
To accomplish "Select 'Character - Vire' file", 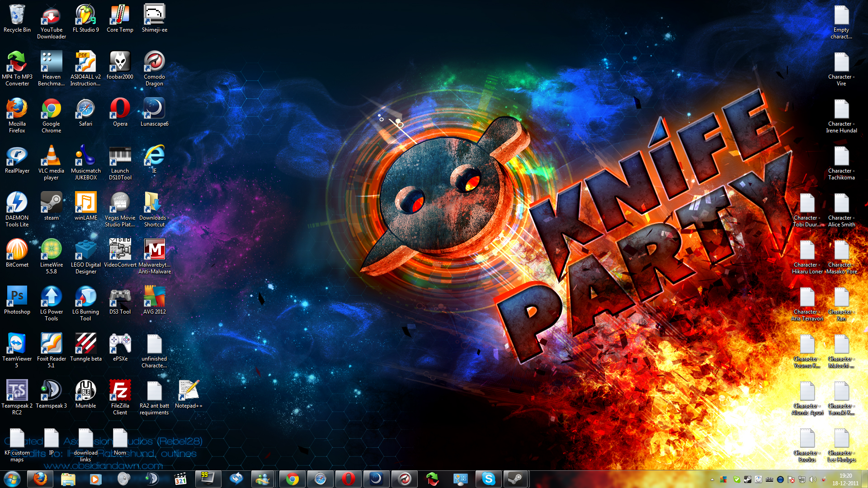I will 841,69.
